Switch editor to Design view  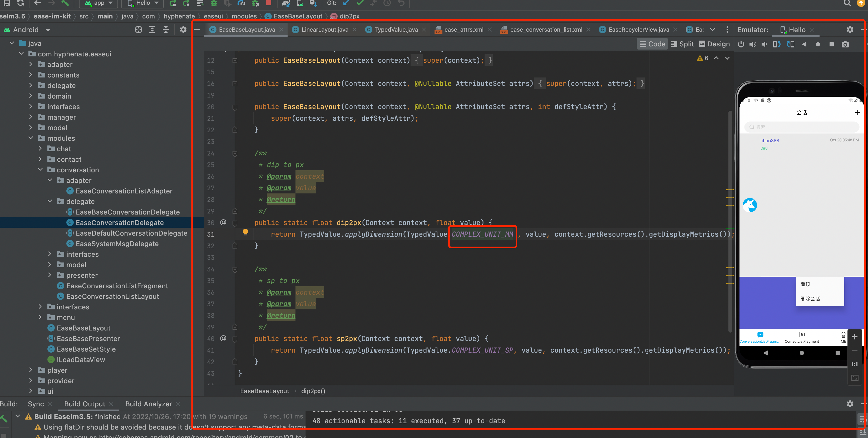pyautogui.click(x=714, y=44)
